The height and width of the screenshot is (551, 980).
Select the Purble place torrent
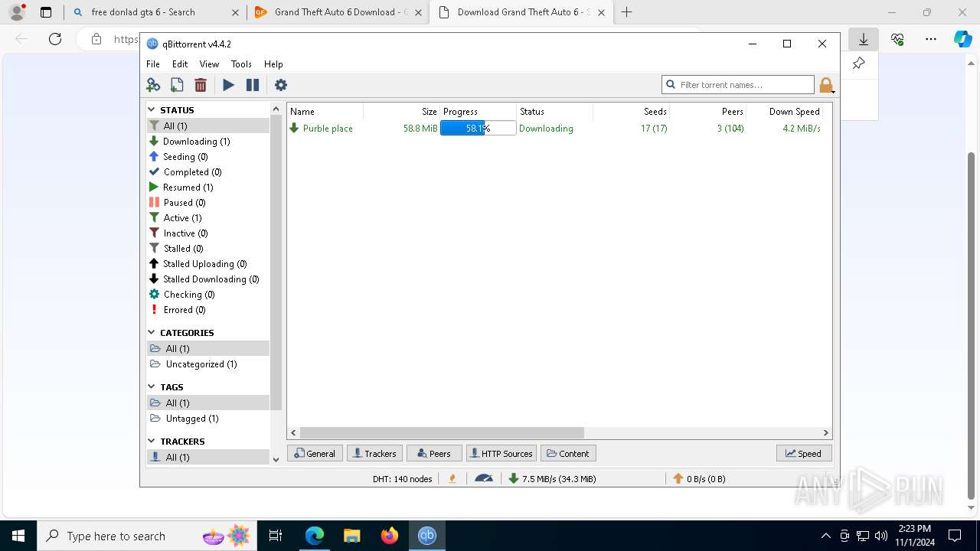[x=328, y=129]
